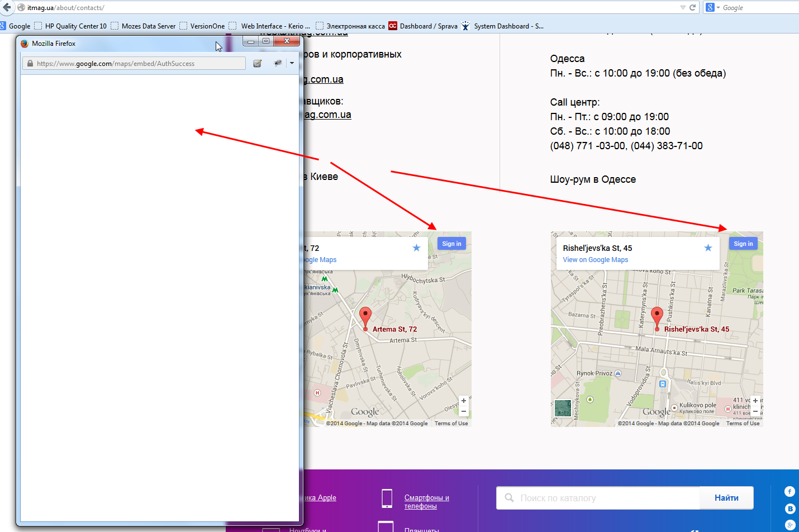Open View on Google Maps for Rishel'jevs'ka
This screenshot has height=532, width=799.
pos(596,260)
